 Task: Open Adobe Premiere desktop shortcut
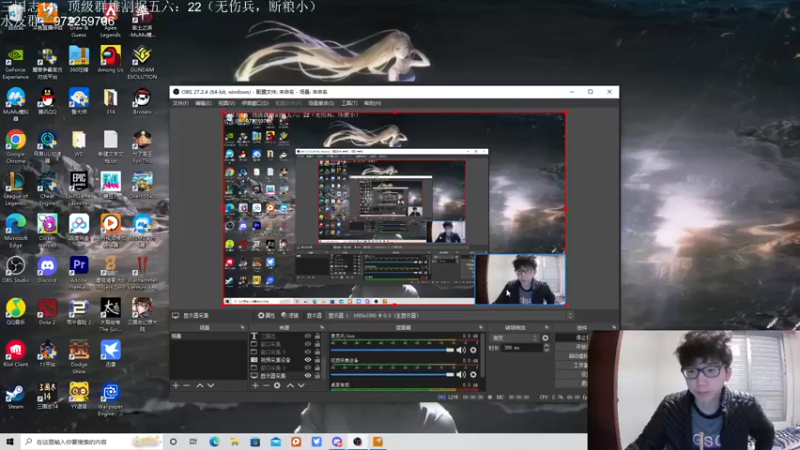(79, 273)
